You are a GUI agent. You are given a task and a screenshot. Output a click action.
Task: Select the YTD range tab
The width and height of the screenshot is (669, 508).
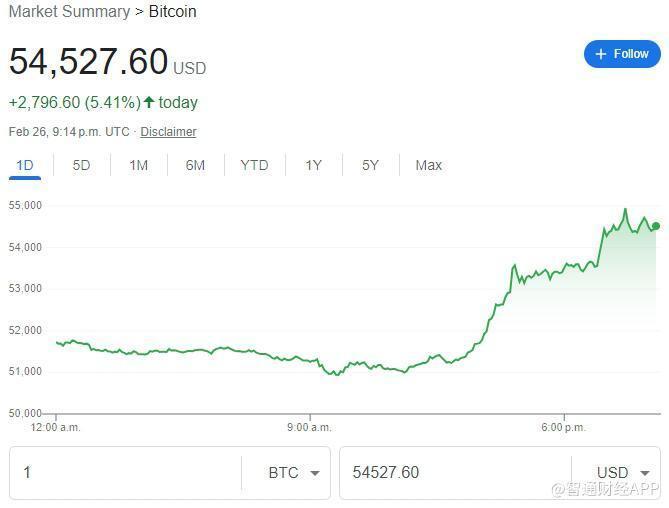coord(254,165)
